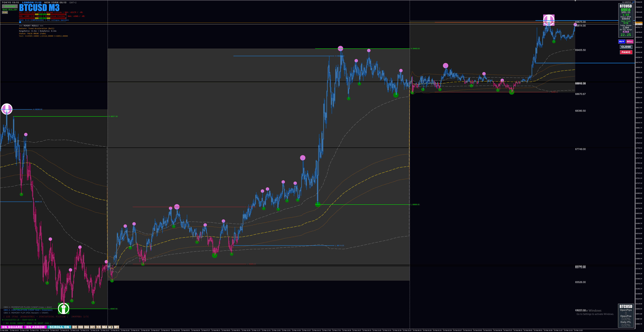This screenshot has height=332, width=644.
Task: Click the blue ΔVol compression progress bar
Action: tap(20, 22)
